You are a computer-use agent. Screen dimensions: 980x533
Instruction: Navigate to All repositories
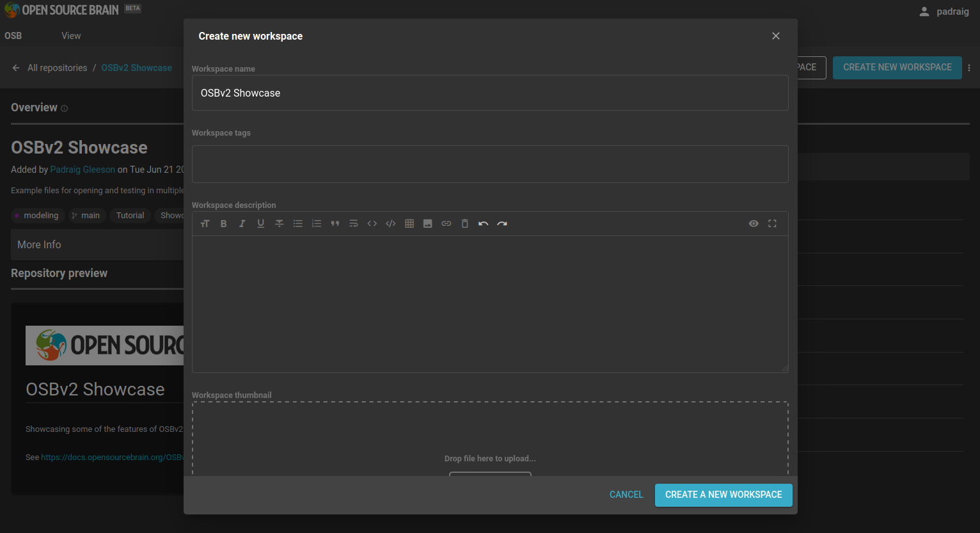(57, 68)
